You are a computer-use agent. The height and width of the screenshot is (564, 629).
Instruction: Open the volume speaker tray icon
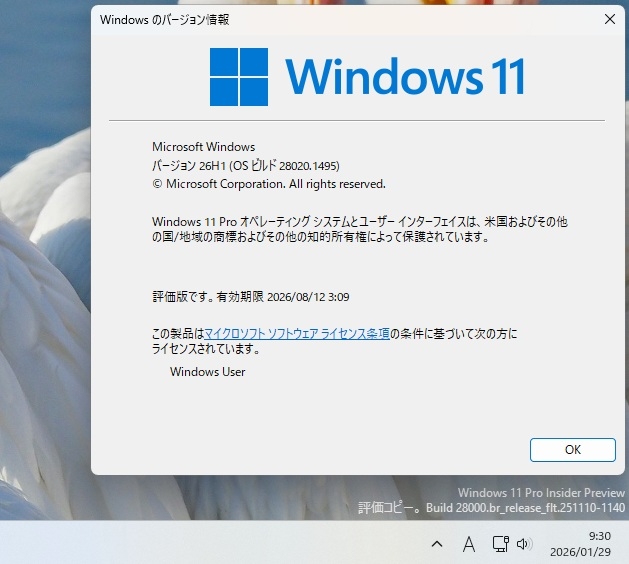524,544
